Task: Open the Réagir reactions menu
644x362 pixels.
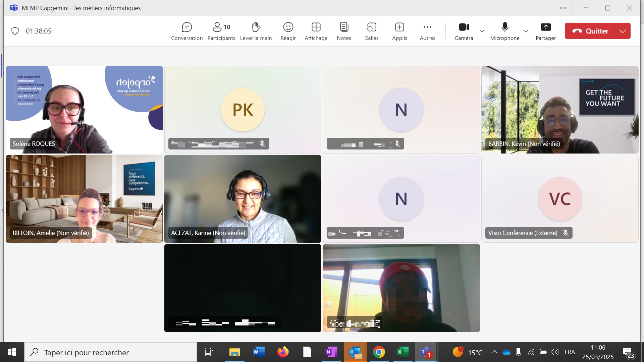Action: 288,31
